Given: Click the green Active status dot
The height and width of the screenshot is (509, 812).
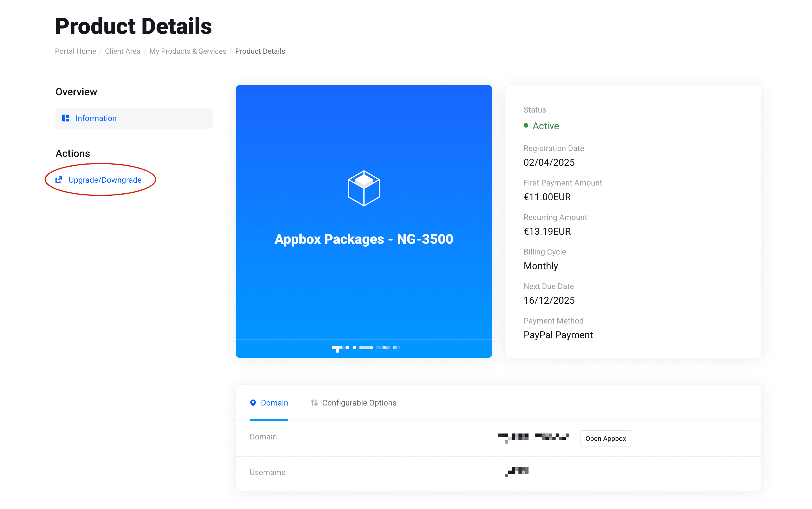Looking at the screenshot, I should click(x=526, y=125).
